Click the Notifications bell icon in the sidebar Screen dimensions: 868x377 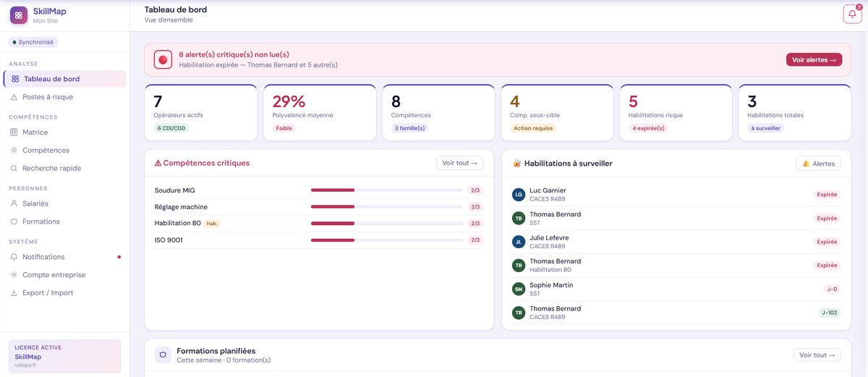point(14,257)
